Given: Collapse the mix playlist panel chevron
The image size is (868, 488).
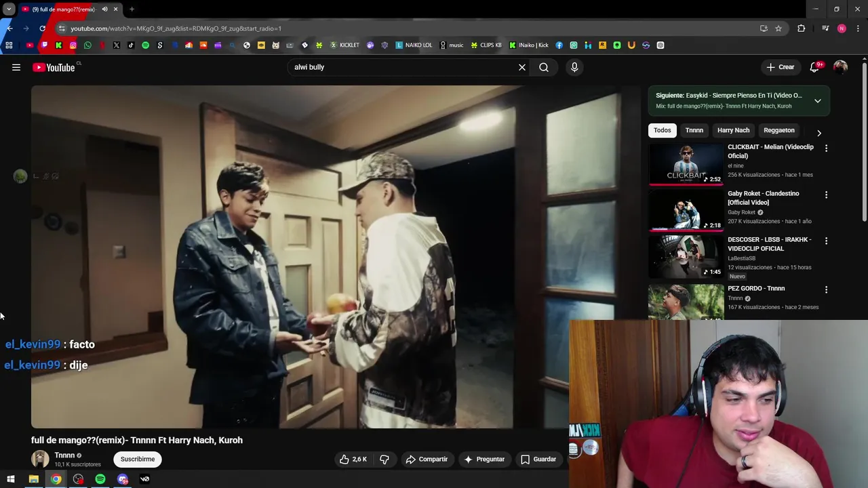Looking at the screenshot, I should pos(818,101).
